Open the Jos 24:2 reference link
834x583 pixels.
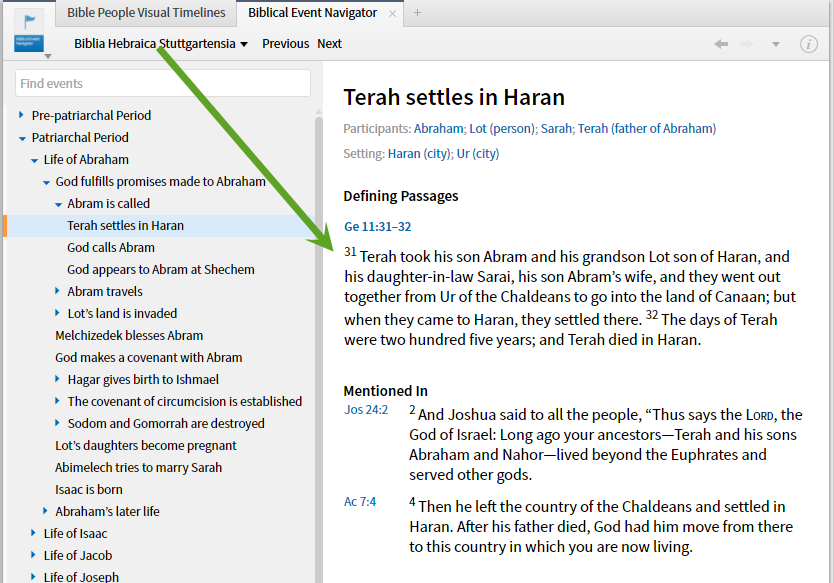[x=366, y=410]
